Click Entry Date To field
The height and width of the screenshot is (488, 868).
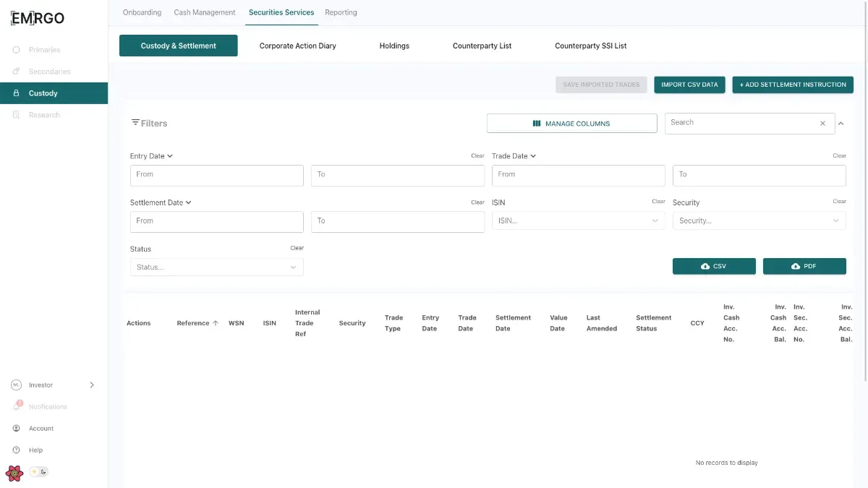point(398,176)
